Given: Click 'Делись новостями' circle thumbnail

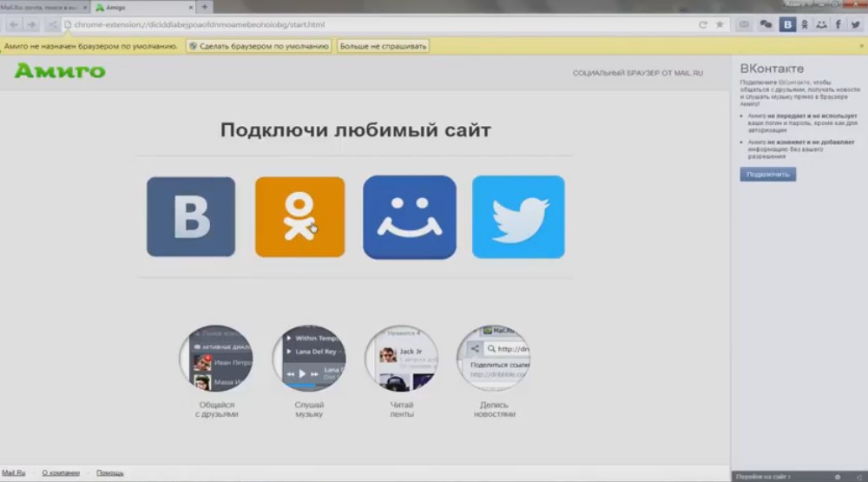Looking at the screenshot, I should 494,358.
